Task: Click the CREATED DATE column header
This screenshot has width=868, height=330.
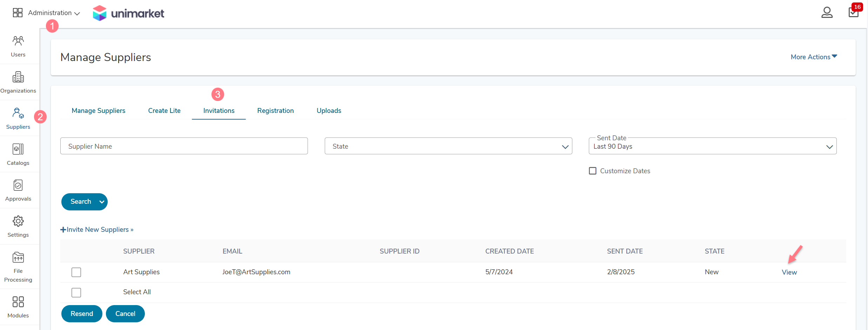Action: 510,251
